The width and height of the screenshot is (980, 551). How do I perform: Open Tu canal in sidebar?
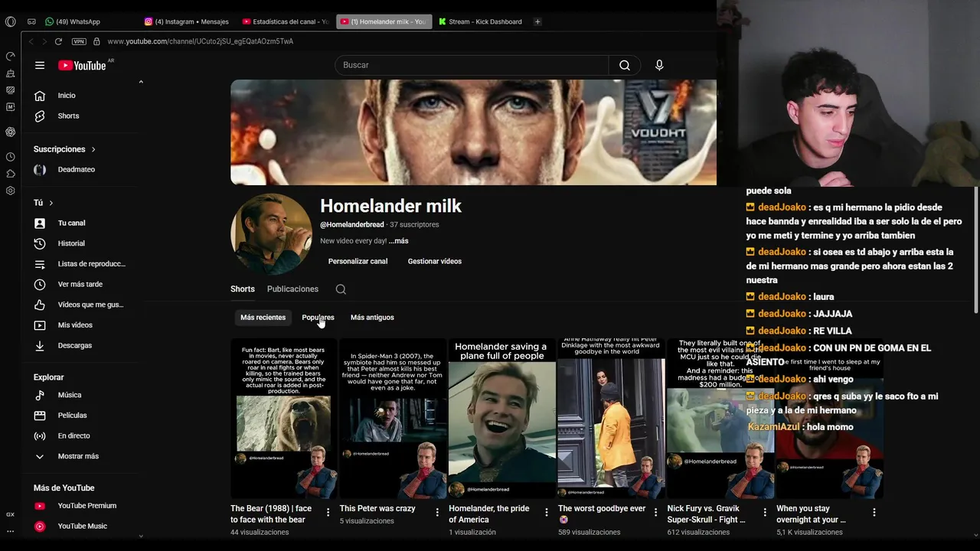pyautogui.click(x=71, y=223)
